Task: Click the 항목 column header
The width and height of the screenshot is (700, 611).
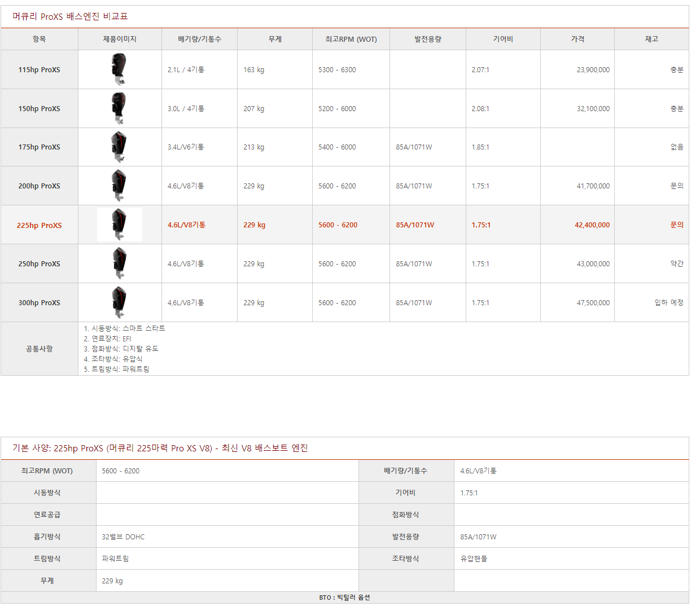Action: click(39, 39)
